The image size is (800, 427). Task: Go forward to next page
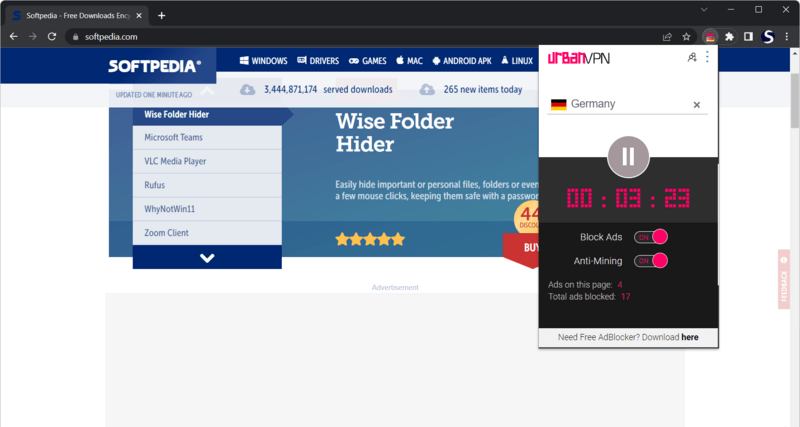point(33,37)
